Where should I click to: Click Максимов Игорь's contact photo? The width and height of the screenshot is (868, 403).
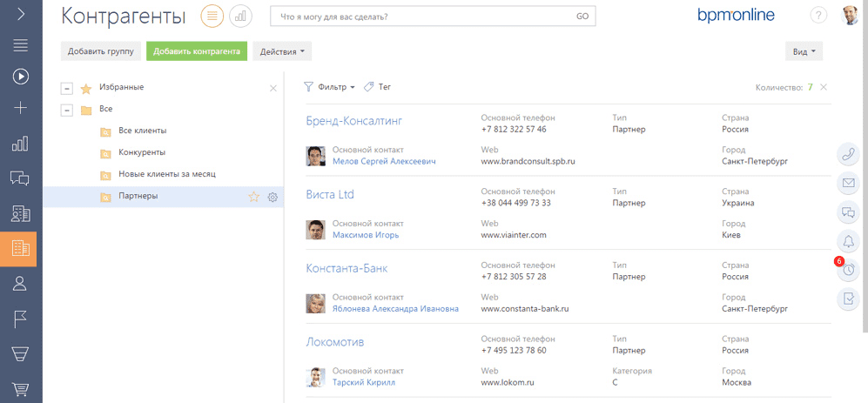315,230
